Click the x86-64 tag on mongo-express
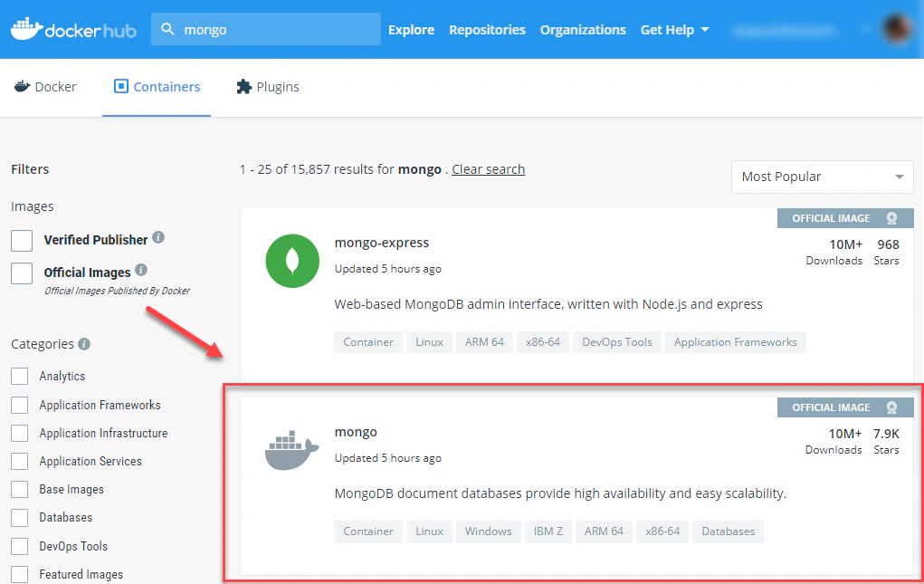Viewport: 924px width, 584px height. pos(543,342)
